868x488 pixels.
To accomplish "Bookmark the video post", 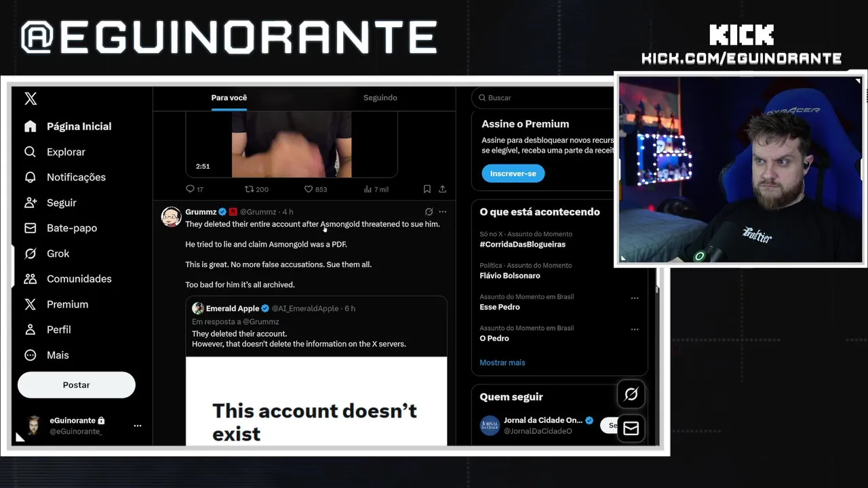I will 427,189.
